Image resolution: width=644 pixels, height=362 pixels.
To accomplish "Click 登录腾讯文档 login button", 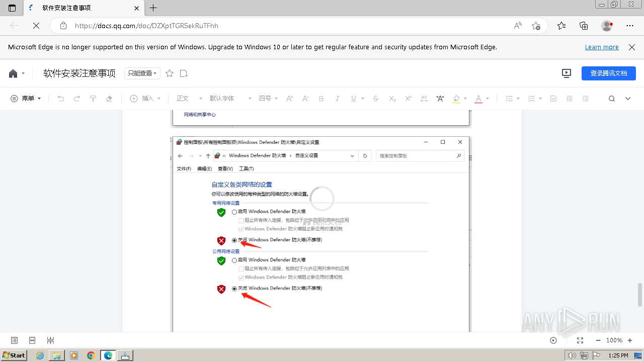I will [609, 73].
